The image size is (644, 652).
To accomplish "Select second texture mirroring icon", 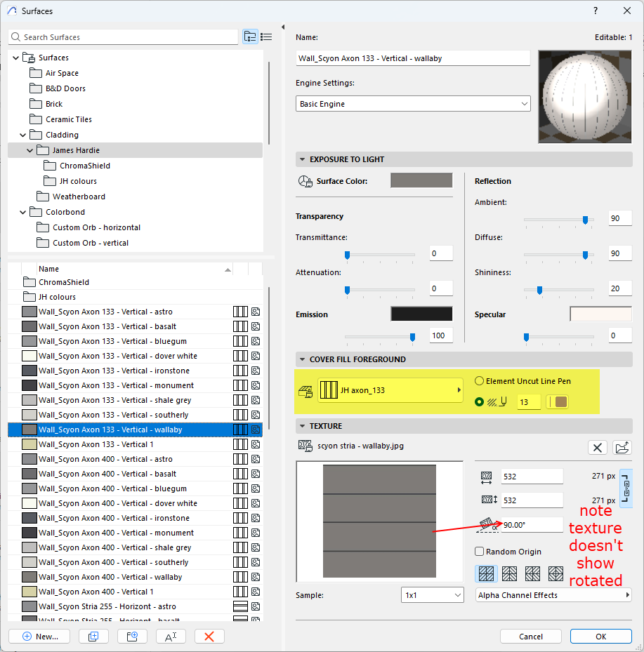I will tap(509, 574).
